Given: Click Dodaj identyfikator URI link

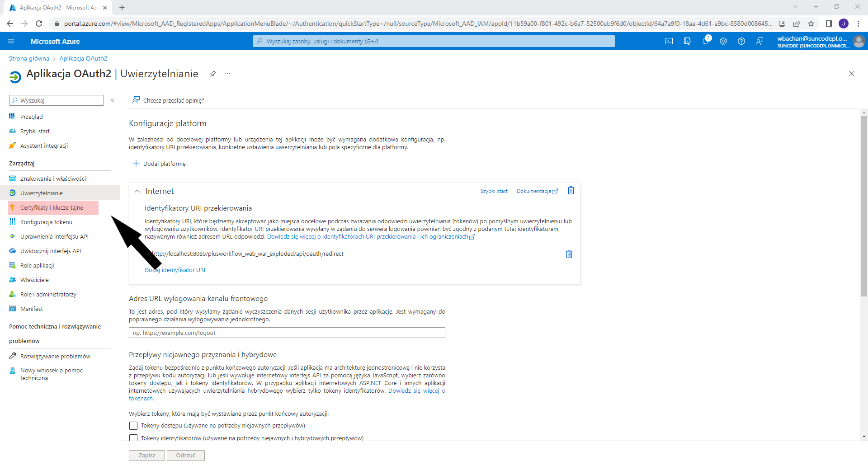Looking at the screenshot, I should point(175,270).
